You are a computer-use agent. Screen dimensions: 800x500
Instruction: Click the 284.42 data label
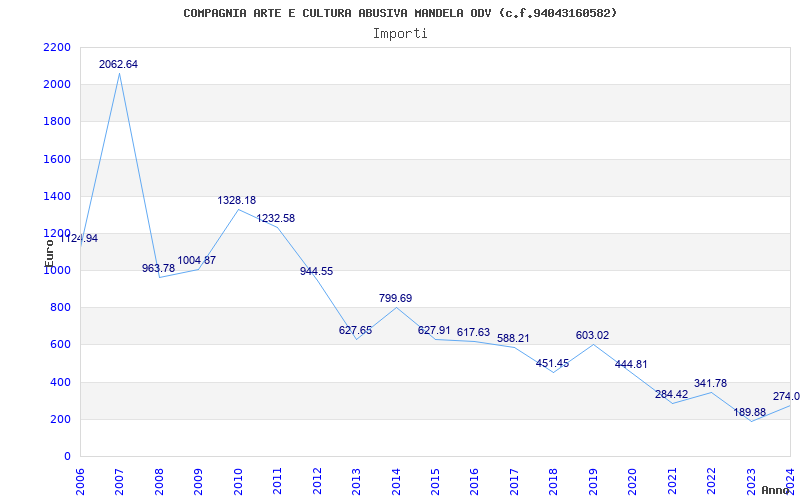[671, 394]
